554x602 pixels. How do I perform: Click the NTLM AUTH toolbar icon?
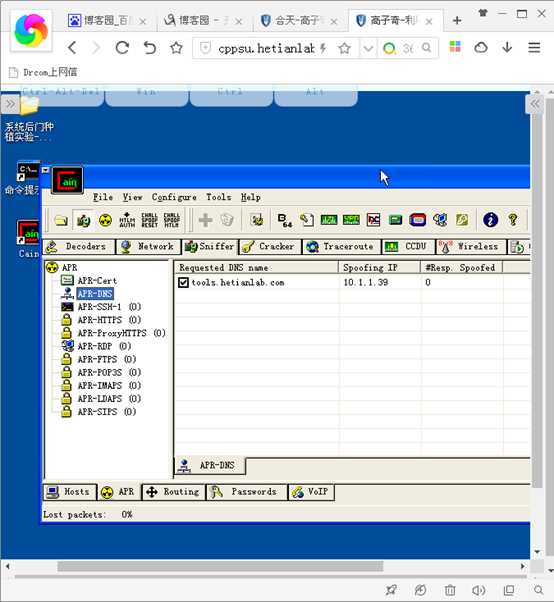pyautogui.click(x=127, y=220)
